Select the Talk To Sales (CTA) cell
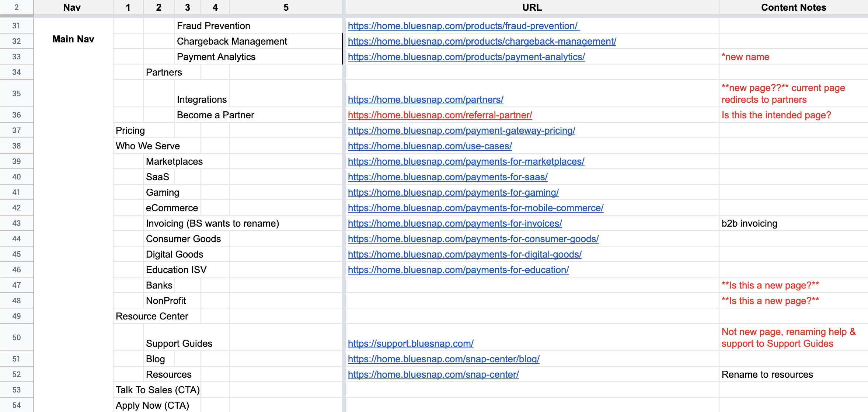 tap(157, 390)
